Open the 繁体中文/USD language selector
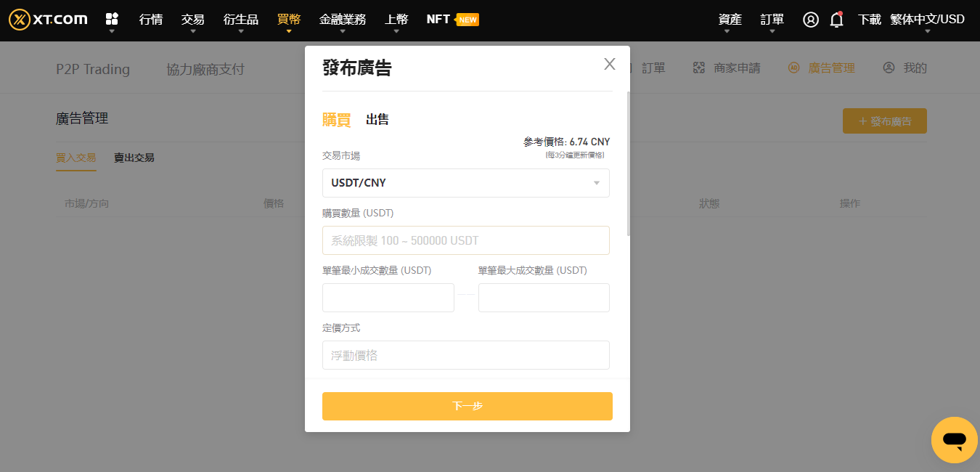980x472 pixels. tap(927, 20)
